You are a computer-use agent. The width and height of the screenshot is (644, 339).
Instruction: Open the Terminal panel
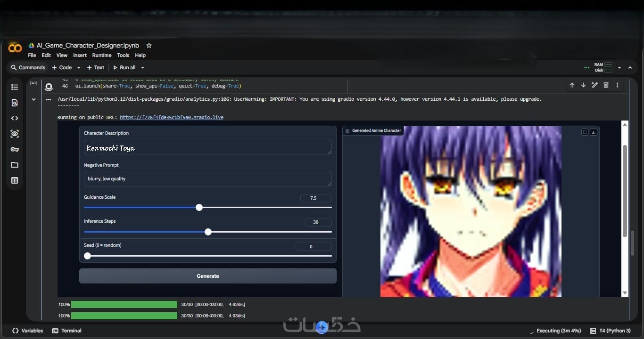coord(66,331)
